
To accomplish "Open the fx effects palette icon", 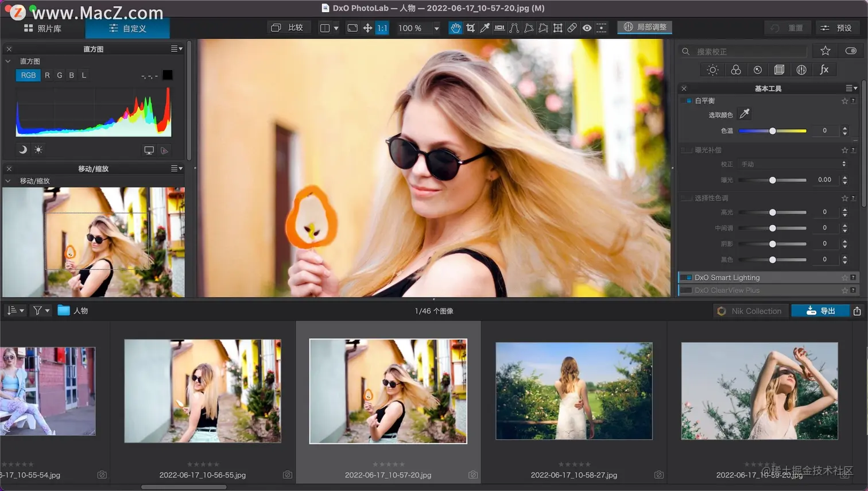I will pyautogui.click(x=824, y=69).
